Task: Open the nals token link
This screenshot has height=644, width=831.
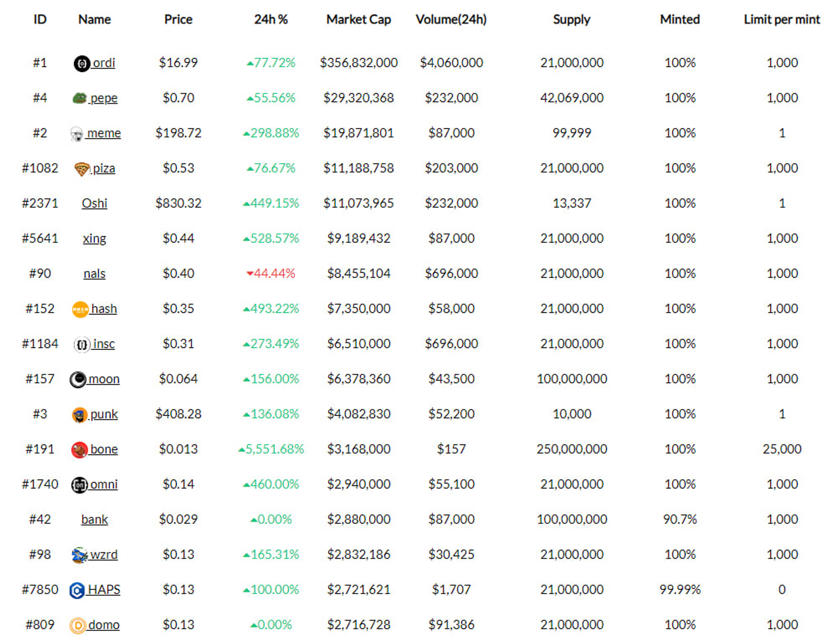Action: tap(94, 274)
